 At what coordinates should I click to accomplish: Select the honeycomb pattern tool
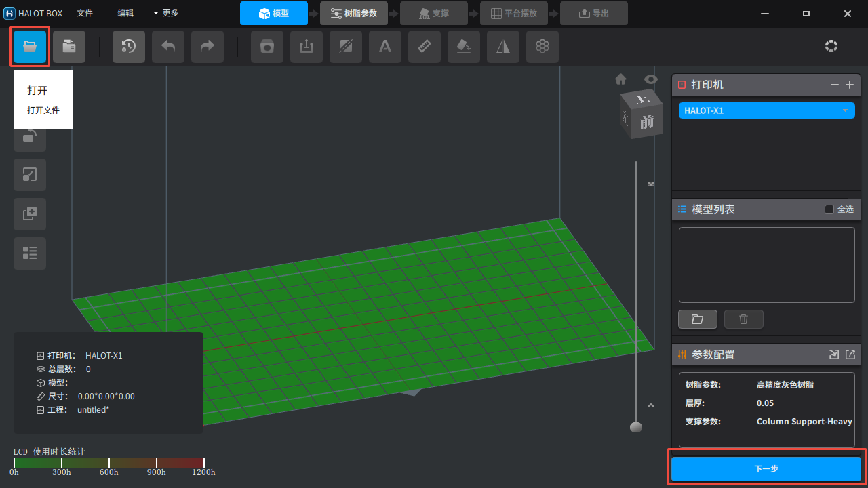coord(542,47)
